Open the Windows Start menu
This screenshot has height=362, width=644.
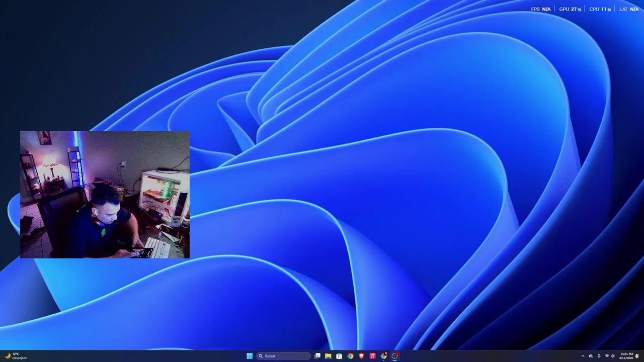(250, 356)
